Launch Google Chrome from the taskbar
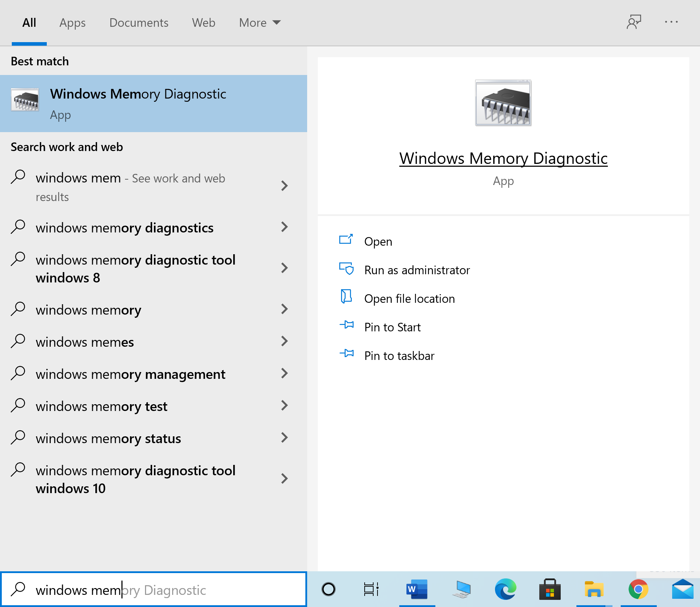This screenshot has height=607, width=700. point(639,590)
